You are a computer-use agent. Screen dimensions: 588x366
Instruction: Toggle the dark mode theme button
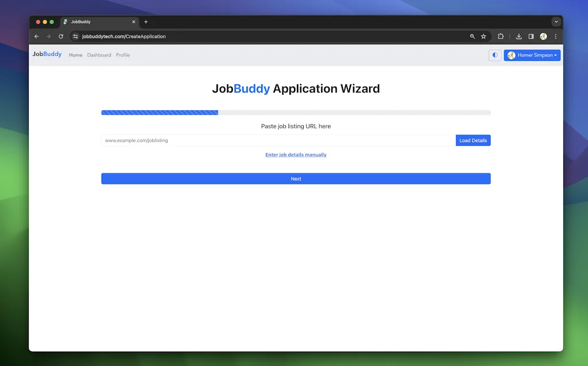click(x=495, y=55)
